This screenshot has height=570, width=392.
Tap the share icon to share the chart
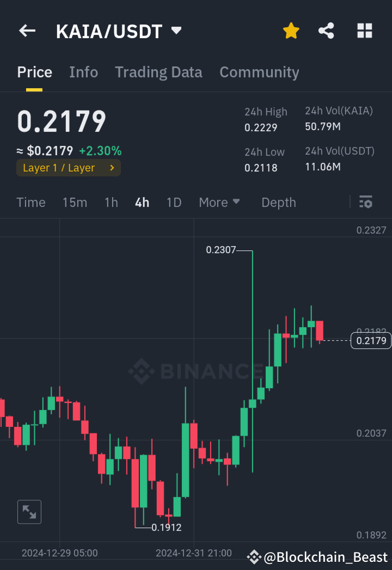pyautogui.click(x=326, y=30)
